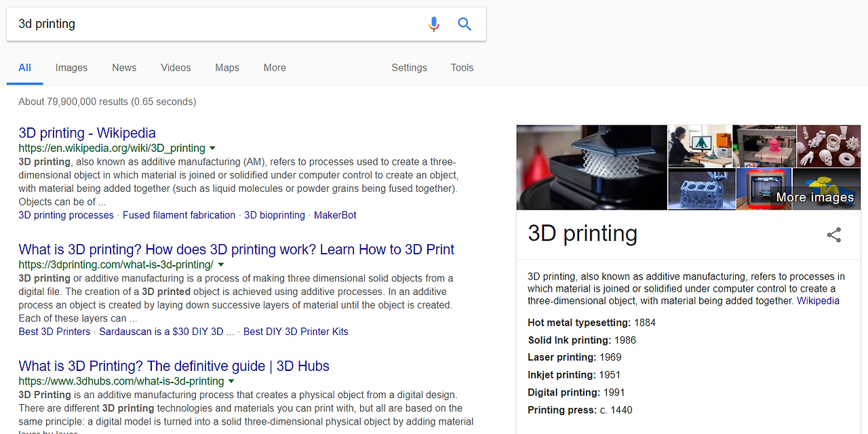The width and height of the screenshot is (868, 434).
Task: Click the engine block print thumbnail
Action: point(701,189)
